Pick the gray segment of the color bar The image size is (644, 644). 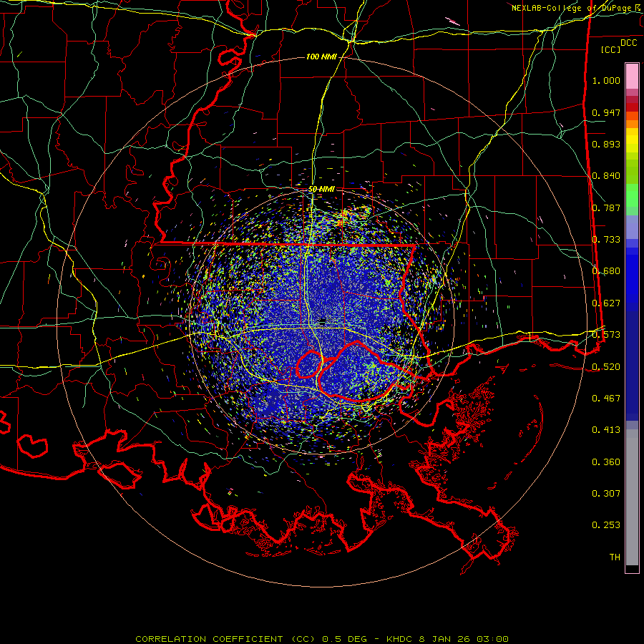632,497
